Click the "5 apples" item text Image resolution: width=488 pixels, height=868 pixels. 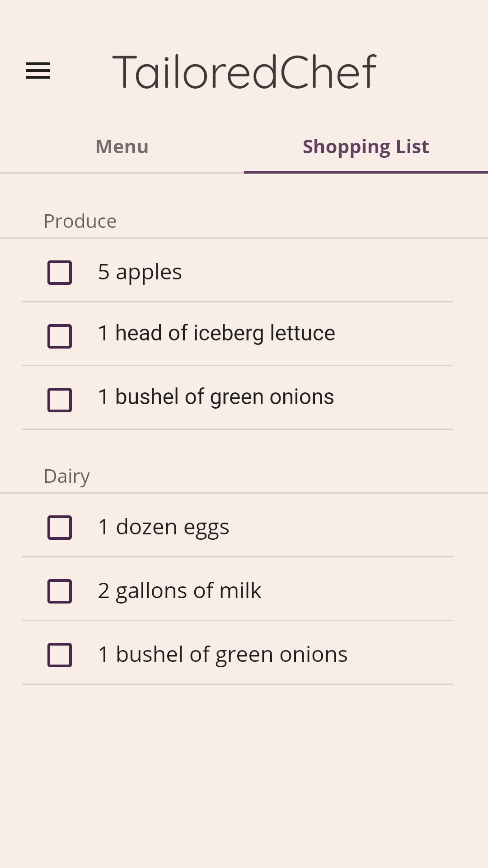pos(140,272)
